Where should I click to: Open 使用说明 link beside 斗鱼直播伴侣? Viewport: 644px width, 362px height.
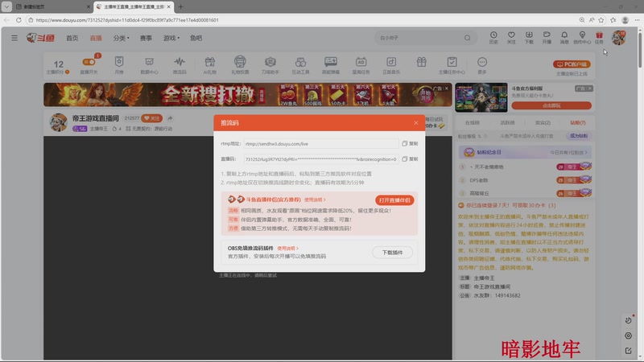click(x=315, y=200)
